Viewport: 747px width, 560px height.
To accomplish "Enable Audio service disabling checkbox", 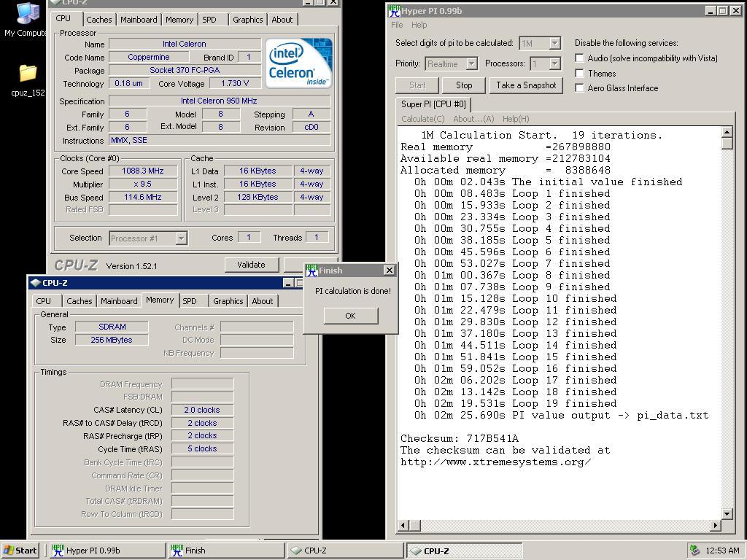I will (579, 58).
